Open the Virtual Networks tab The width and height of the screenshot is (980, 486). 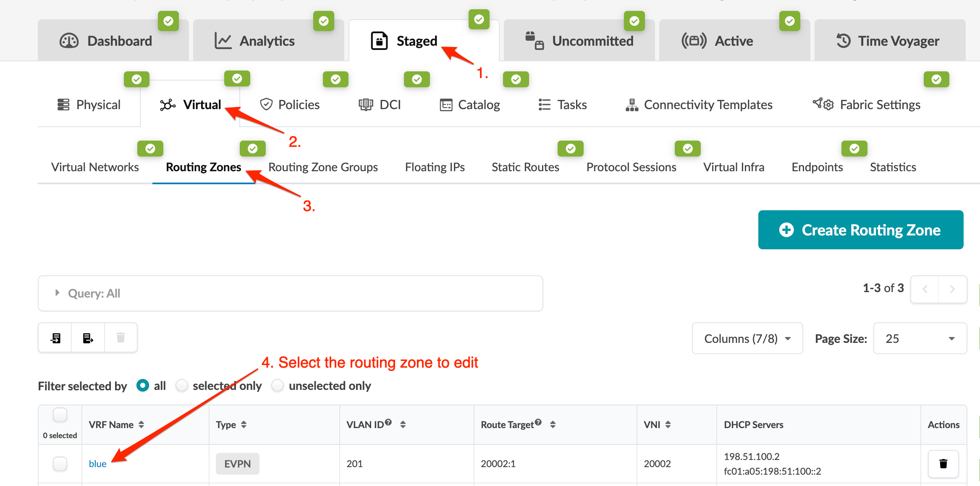[95, 167]
